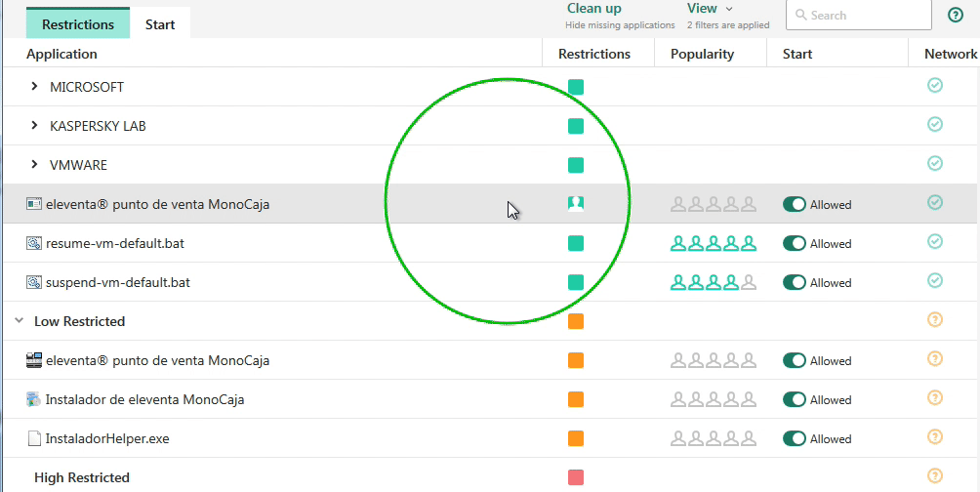Viewport: 980px width, 492px height.
Task: Click the Instalador de eleventa MonoCaja icon
Action: (34, 399)
